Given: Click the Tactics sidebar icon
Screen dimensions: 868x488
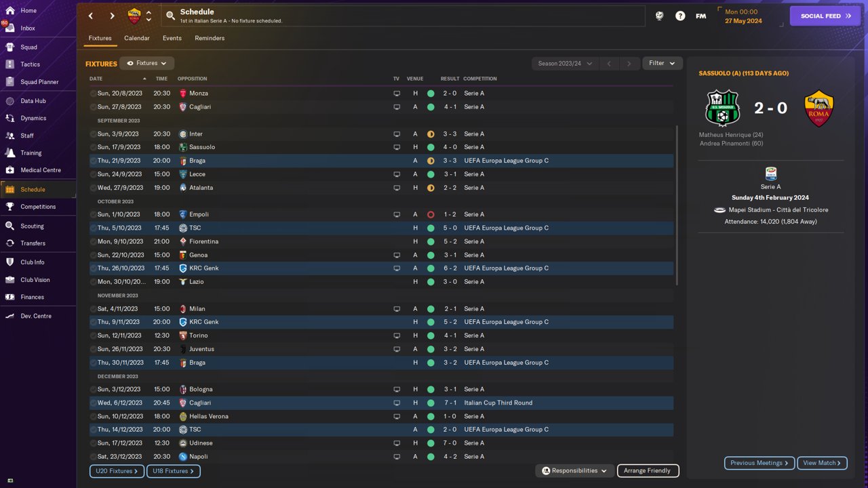Looking at the screenshot, I should (x=9, y=64).
